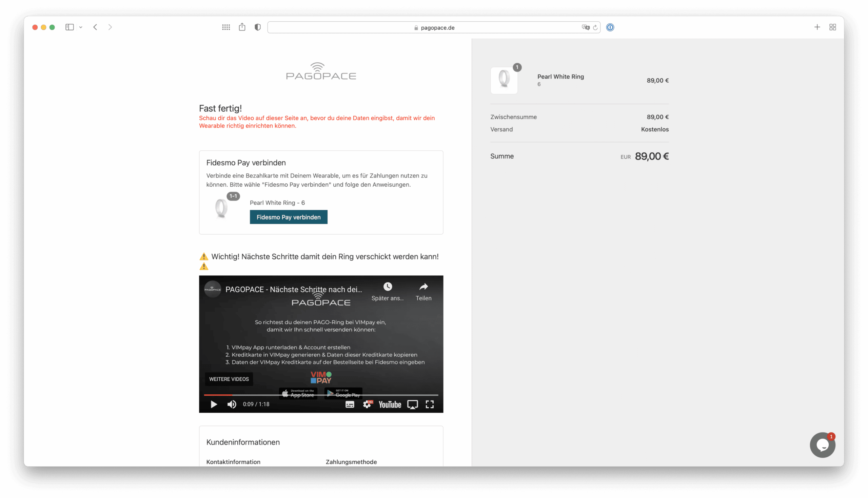Click the 'Pearl White Ring' cart item name

tap(560, 77)
